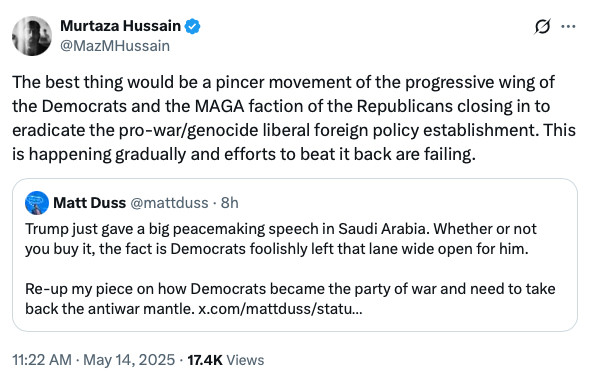Click the 11:22 AM · May 14, 2025 timestamp
This screenshot has width=589, height=374.
pos(94,360)
